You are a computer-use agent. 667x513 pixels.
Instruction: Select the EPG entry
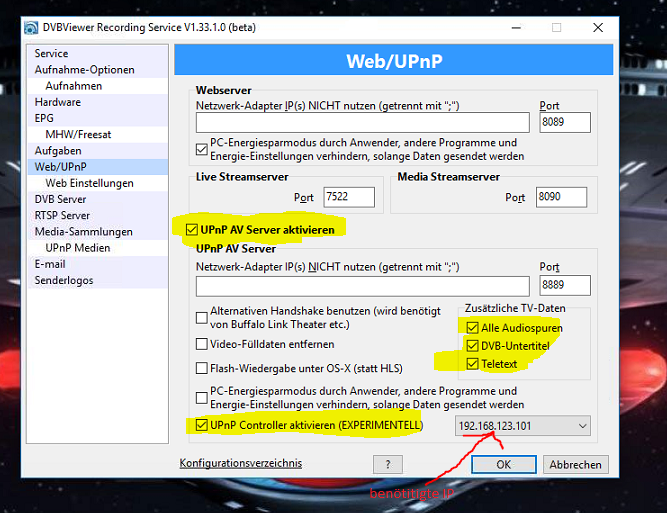[x=98, y=118]
